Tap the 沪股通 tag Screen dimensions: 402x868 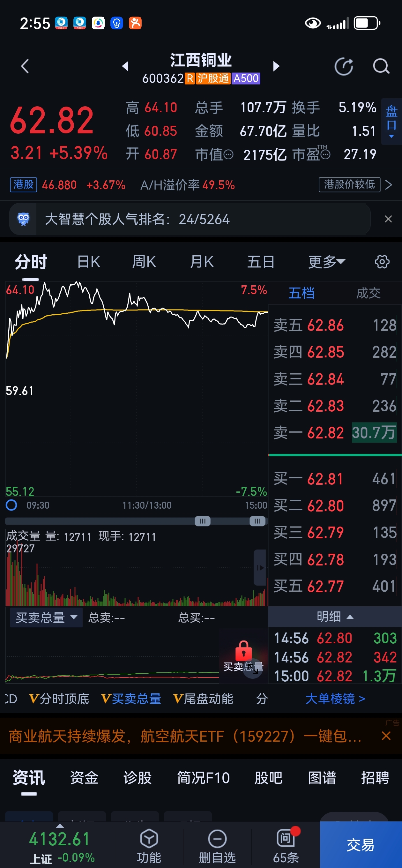[213, 79]
